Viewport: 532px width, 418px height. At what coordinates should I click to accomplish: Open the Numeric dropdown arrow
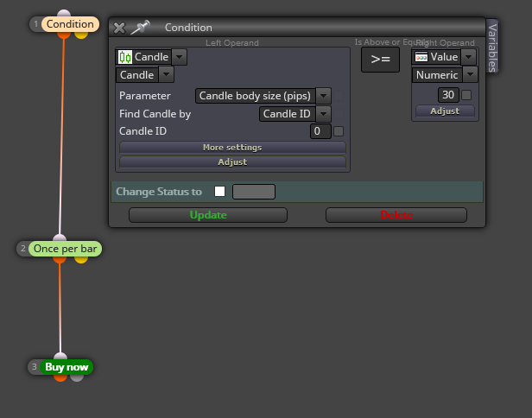470,74
